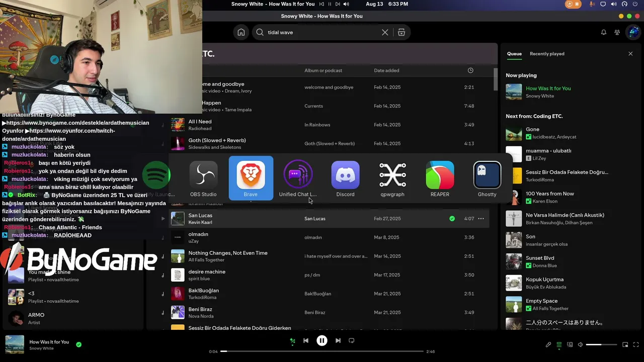Toggle the Queue button in the player bar
Viewport: 644px width, 362px height.
(559, 345)
